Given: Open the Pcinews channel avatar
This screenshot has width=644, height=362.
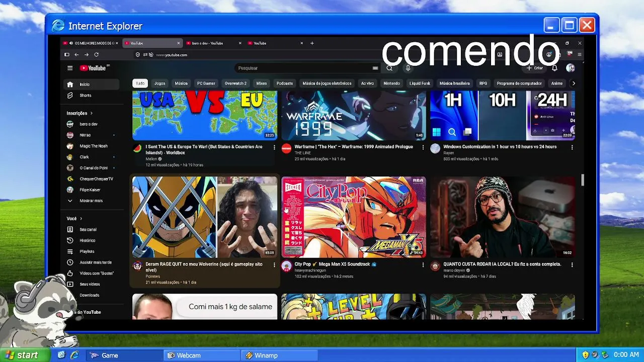Looking at the screenshot, I should (x=137, y=265).
